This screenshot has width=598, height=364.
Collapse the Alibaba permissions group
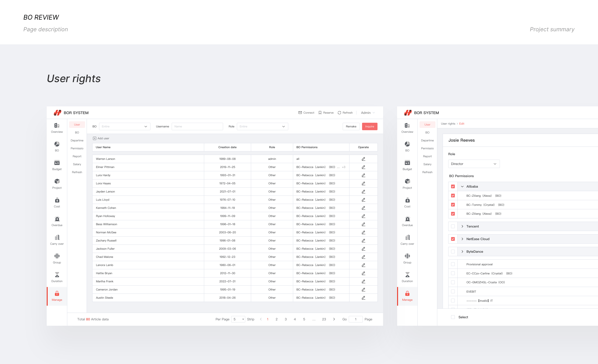tap(462, 186)
